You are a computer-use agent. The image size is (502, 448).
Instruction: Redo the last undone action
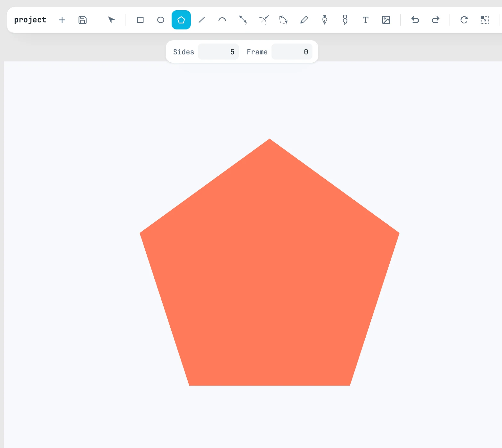[x=435, y=20]
